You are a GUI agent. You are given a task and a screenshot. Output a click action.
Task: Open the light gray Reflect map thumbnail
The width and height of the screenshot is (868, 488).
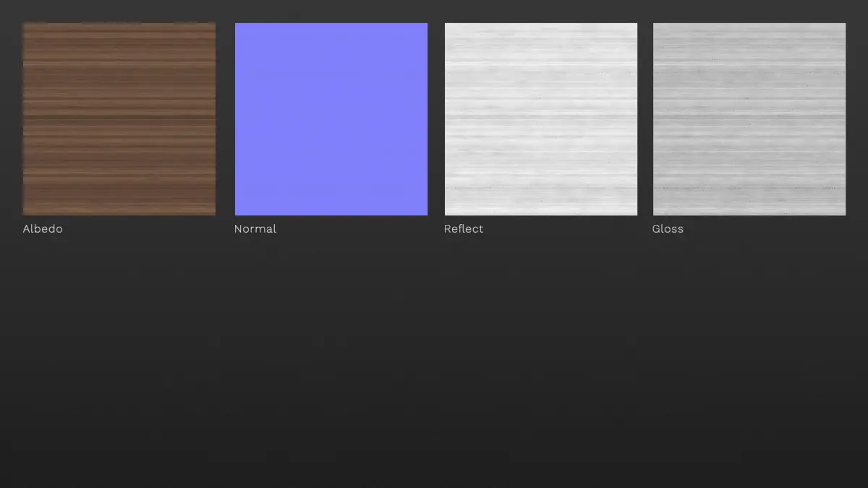(x=541, y=119)
